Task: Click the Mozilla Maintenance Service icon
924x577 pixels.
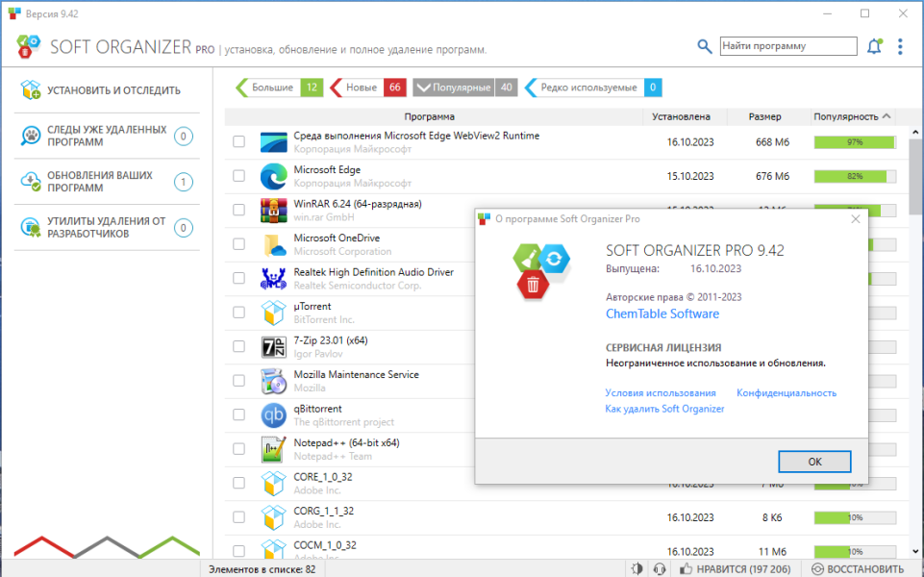Action: coord(273,382)
